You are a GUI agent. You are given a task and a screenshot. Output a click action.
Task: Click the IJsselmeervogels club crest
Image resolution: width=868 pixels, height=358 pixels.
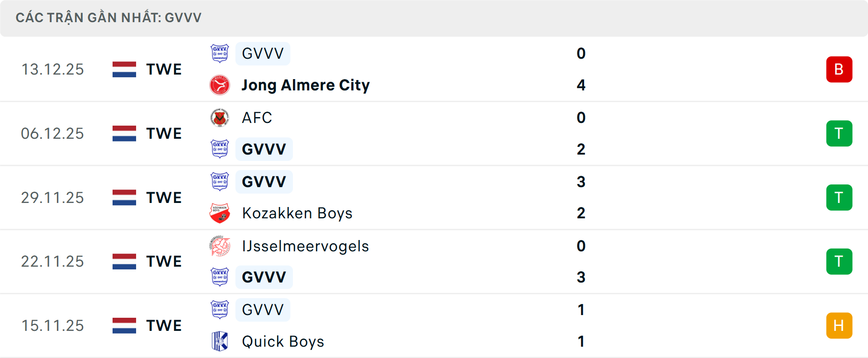pos(220,246)
